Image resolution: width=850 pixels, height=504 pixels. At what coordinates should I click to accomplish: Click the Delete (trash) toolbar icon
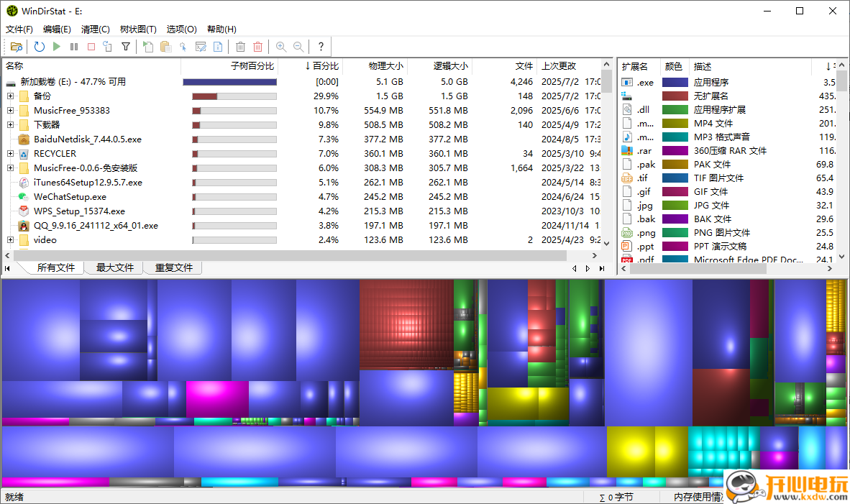241,46
